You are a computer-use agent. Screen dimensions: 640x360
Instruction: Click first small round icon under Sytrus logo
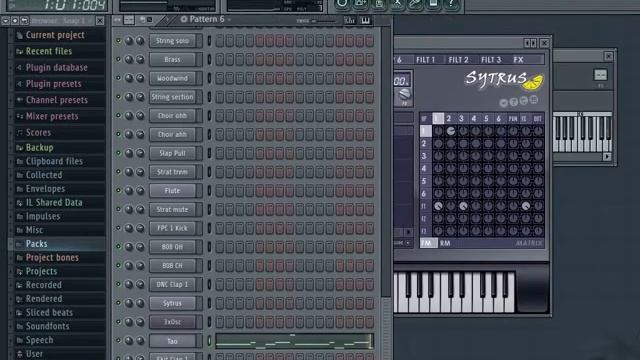(x=503, y=103)
